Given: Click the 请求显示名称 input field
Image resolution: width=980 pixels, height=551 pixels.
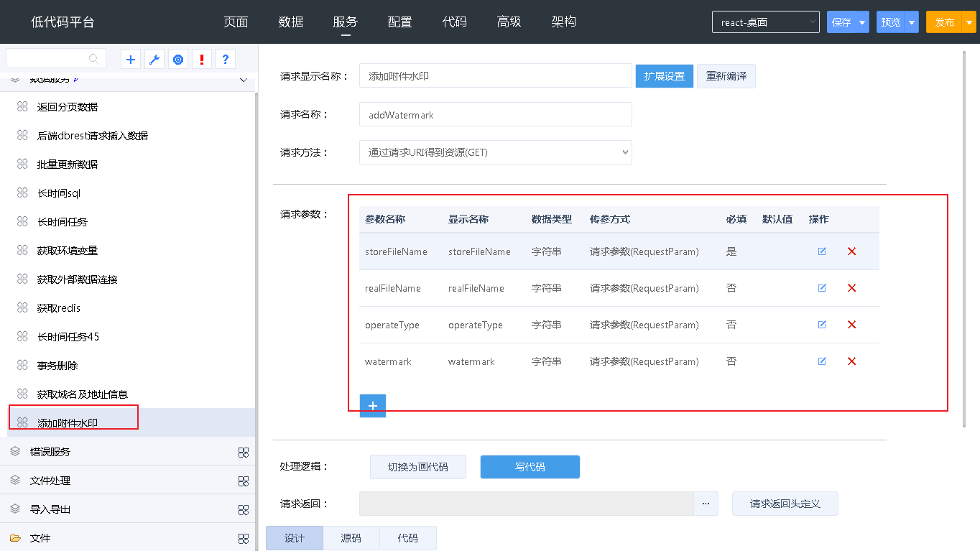Looking at the screenshot, I should point(496,75).
